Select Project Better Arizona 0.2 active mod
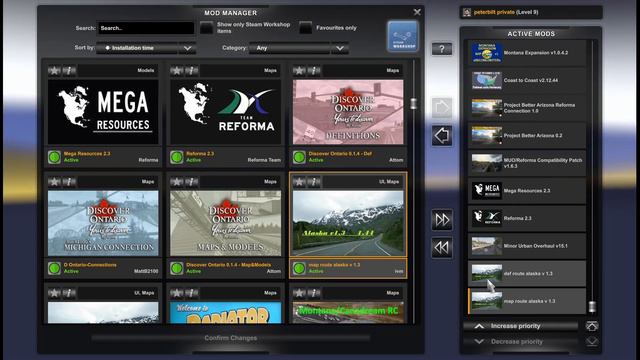The image size is (640, 360). coord(527,136)
